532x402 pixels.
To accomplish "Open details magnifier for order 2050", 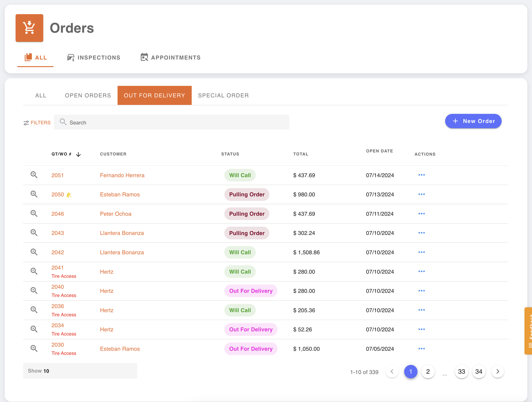I will (x=34, y=194).
